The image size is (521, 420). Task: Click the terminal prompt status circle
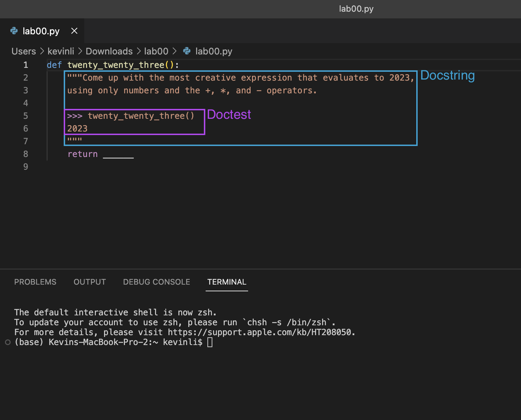(8, 342)
